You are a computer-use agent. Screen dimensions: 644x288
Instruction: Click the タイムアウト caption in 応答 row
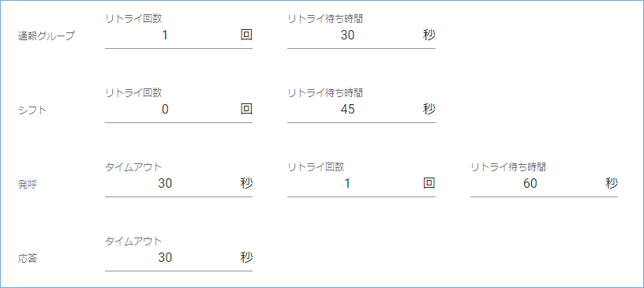(133, 241)
